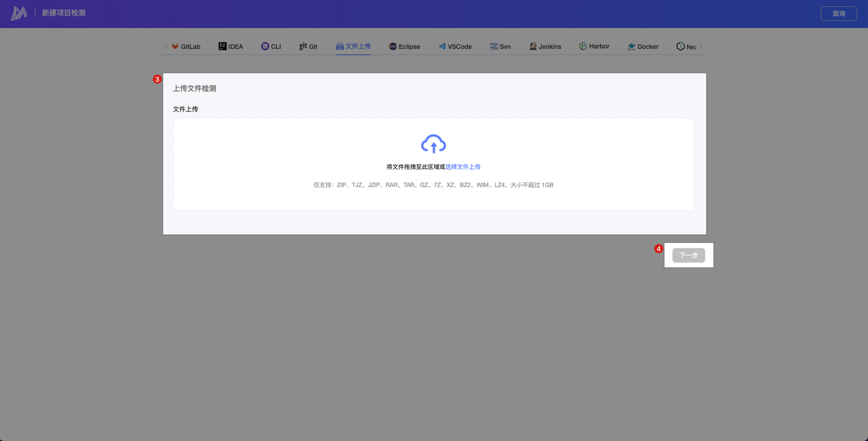Click the VSCode icon

tap(442, 47)
